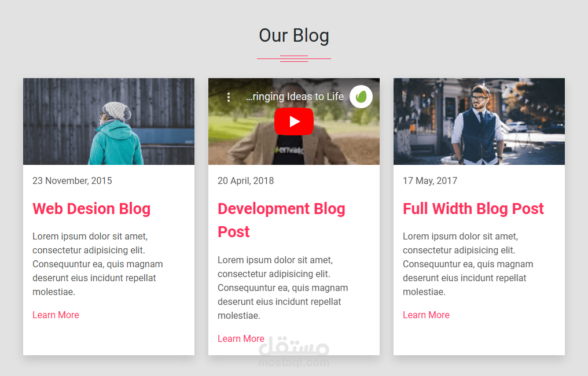Click the 20 April, 2018 date
The image size is (588, 376).
246,180
